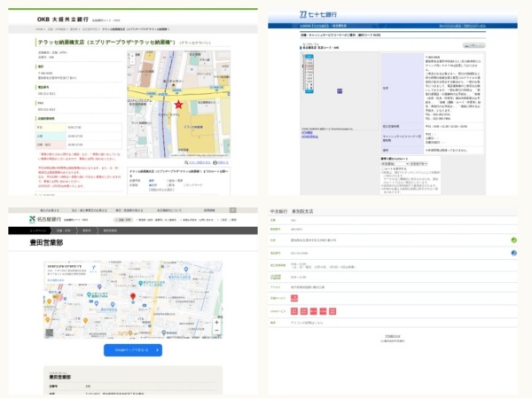The height and width of the screenshot is (399, 532).
Task: Select the landmark departure radio button
Action: 185,185
